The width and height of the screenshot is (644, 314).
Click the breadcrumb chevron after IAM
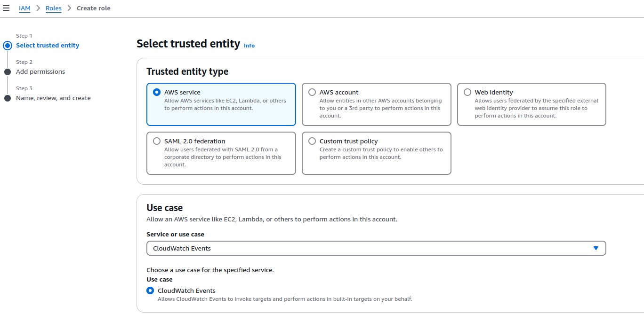(38, 8)
